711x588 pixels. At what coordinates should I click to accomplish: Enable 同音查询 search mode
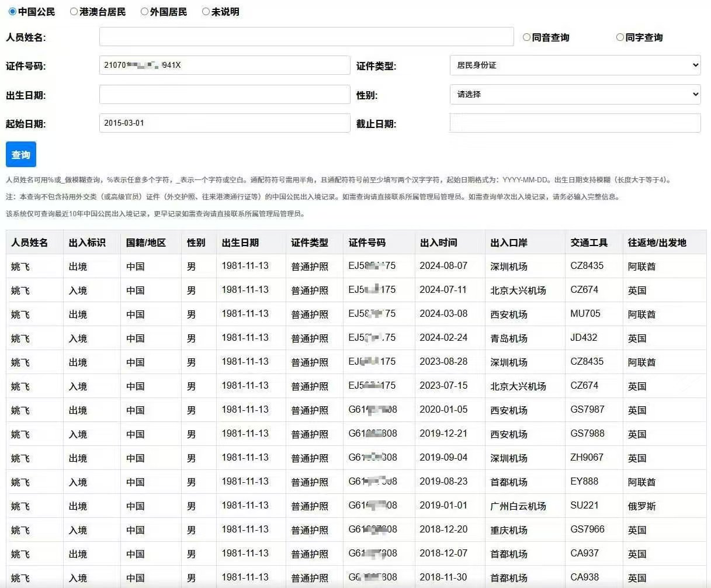pyautogui.click(x=526, y=37)
